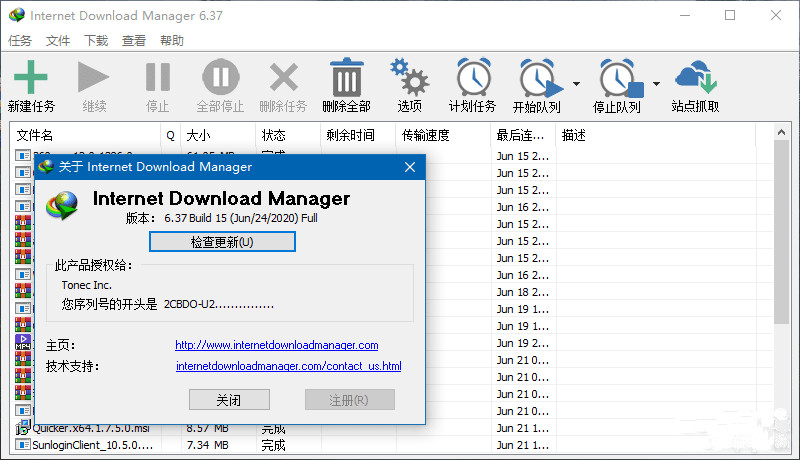The image size is (800, 460).
Task: Click the IDM logo in About dialog
Action: (x=62, y=205)
